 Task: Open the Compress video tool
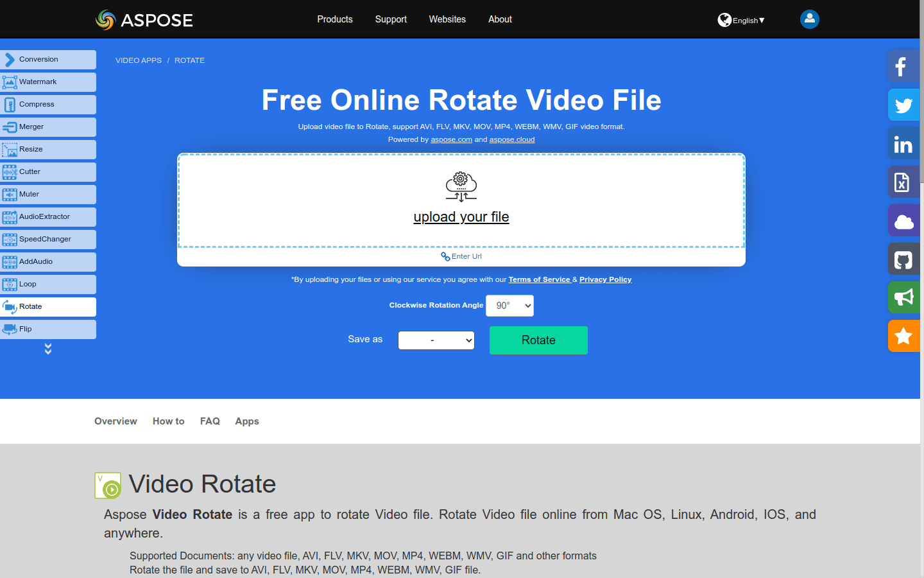click(x=48, y=104)
